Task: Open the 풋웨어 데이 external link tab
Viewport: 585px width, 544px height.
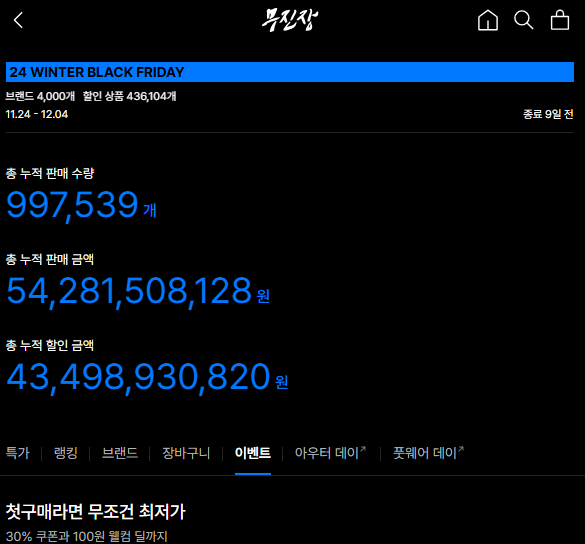Action: pos(428,453)
